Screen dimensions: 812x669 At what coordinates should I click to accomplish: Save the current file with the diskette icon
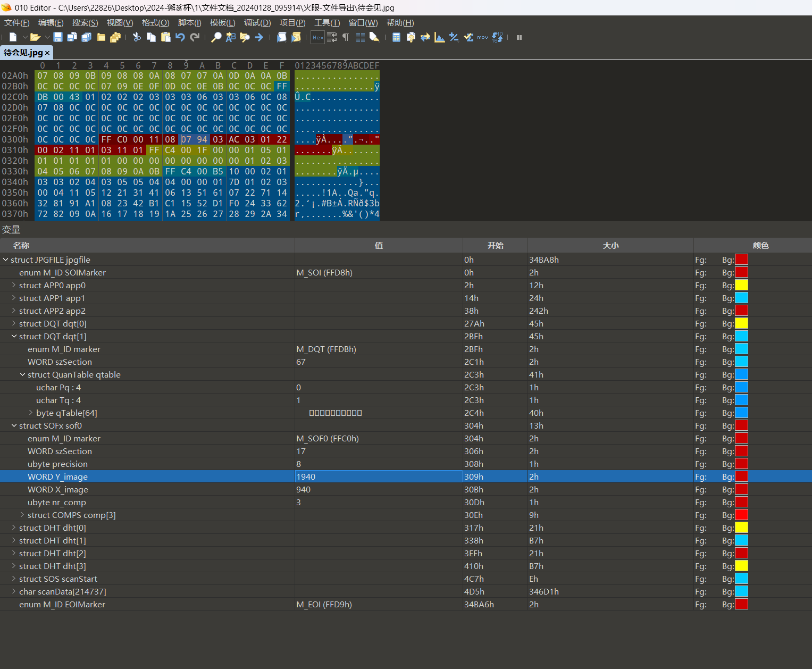58,37
